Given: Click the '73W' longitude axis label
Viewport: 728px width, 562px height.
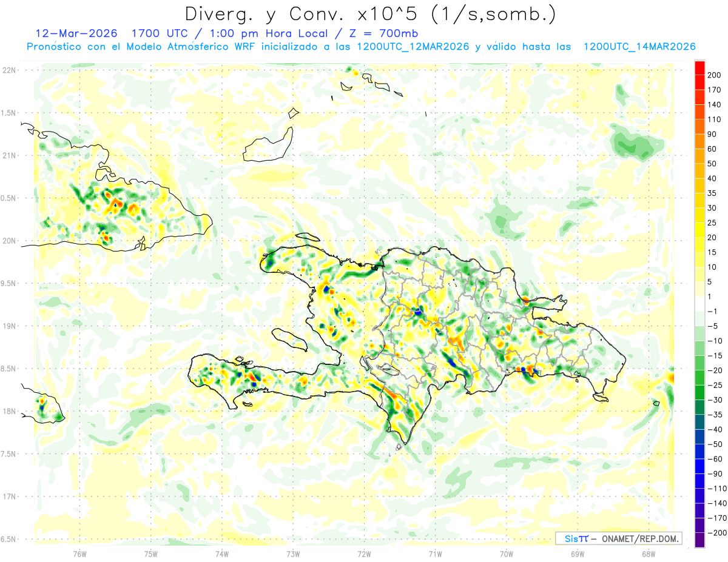Looking at the screenshot, I should click(293, 554).
